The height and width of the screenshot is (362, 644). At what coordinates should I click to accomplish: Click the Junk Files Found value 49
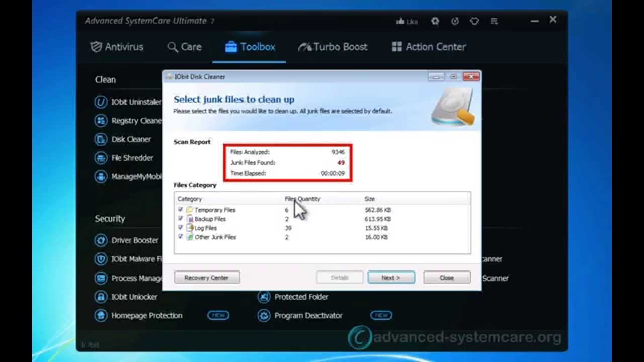pos(341,162)
